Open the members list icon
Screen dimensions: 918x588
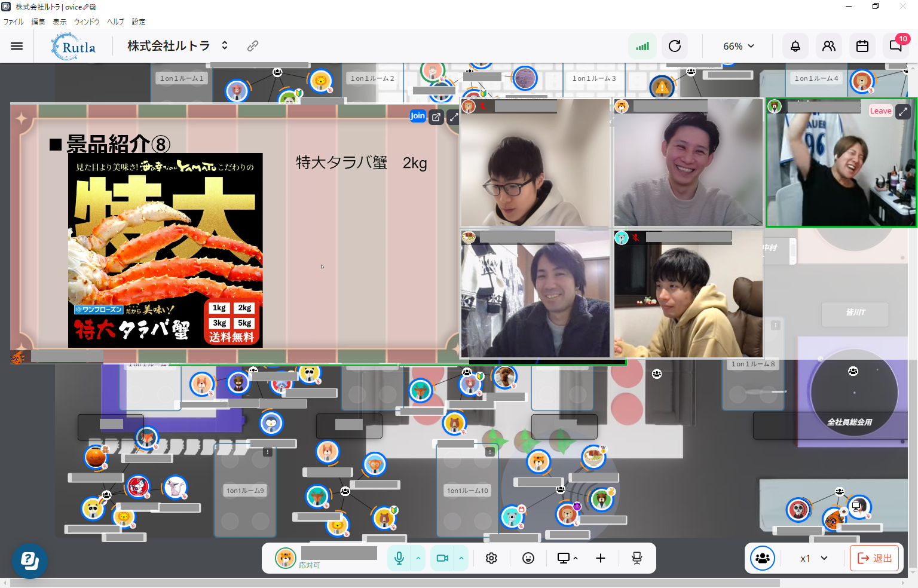click(829, 46)
